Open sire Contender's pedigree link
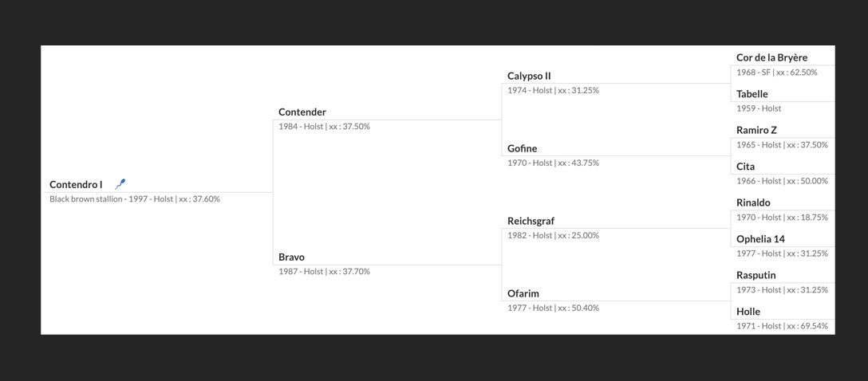Viewport: 868px width, 381px height. tap(302, 112)
